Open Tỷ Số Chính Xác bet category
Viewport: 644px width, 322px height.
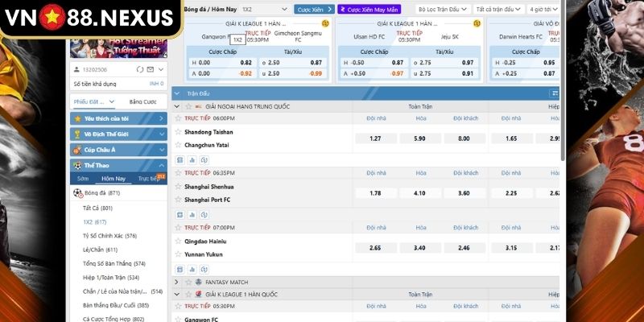[x=109, y=236]
